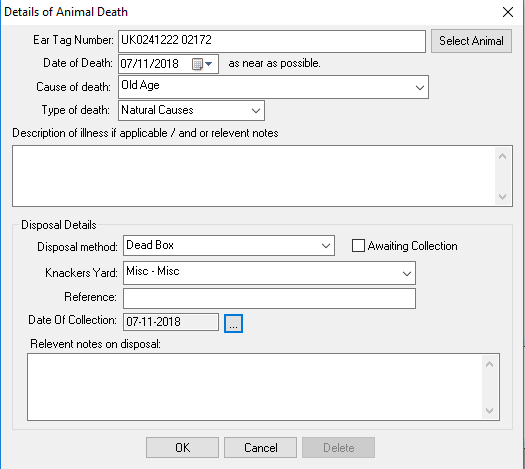The image size is (525, 469).
Task: Click the disposal notes scroll up arrow
Action: (x=489, y=364)
